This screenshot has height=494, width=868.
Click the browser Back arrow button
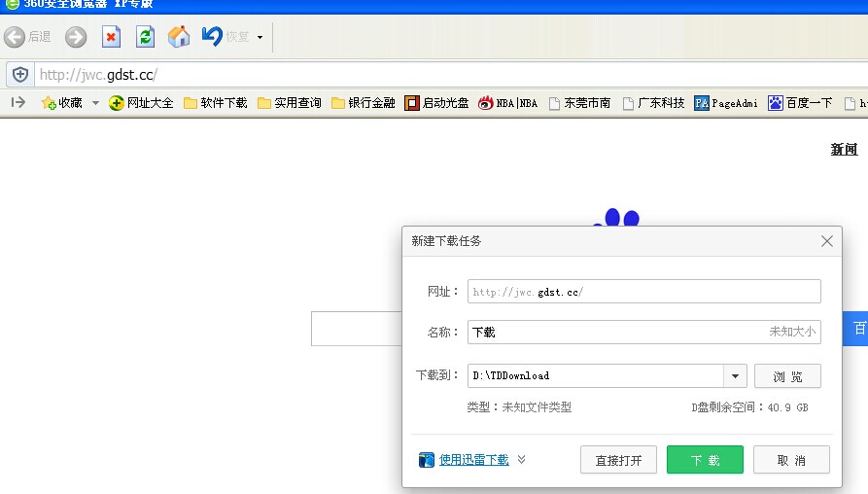pos(15,37)
